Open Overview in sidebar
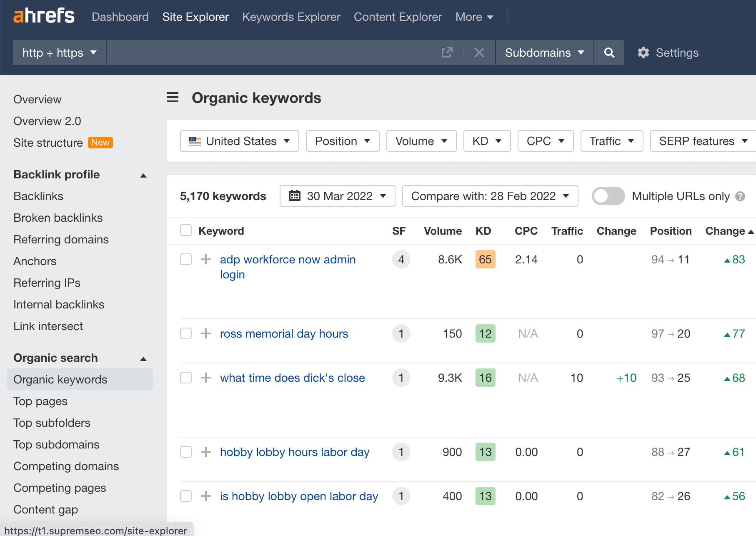Image resolution: width=756 pixels, height=536 pixels. point(38,99)
